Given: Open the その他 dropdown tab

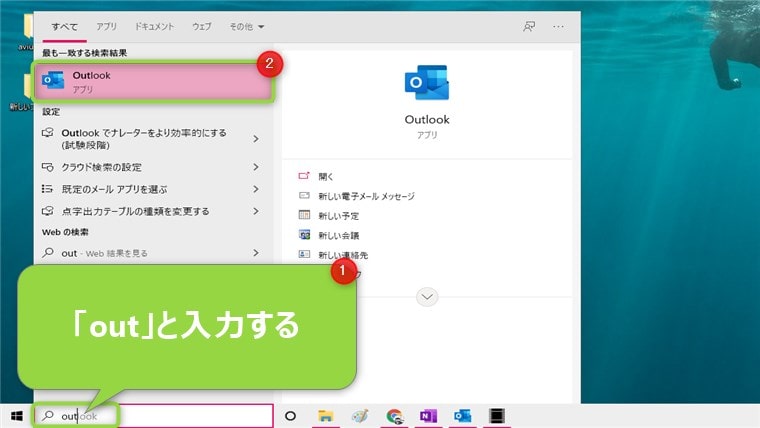Looking at the screenshot, I should click(247, 27).
